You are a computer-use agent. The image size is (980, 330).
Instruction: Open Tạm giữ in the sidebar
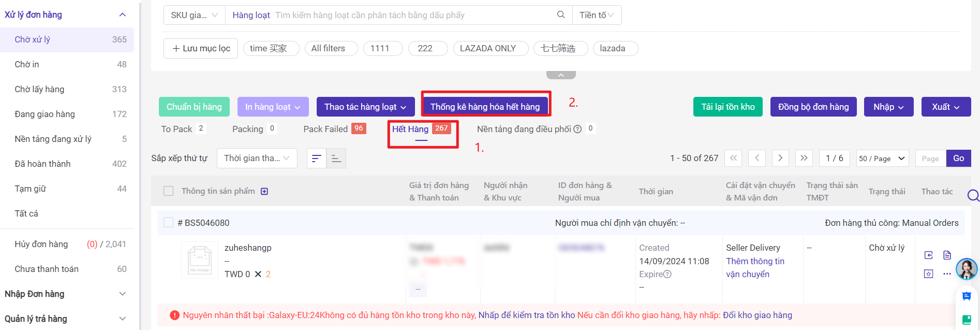pyautogui.click(x=67, y=189)
